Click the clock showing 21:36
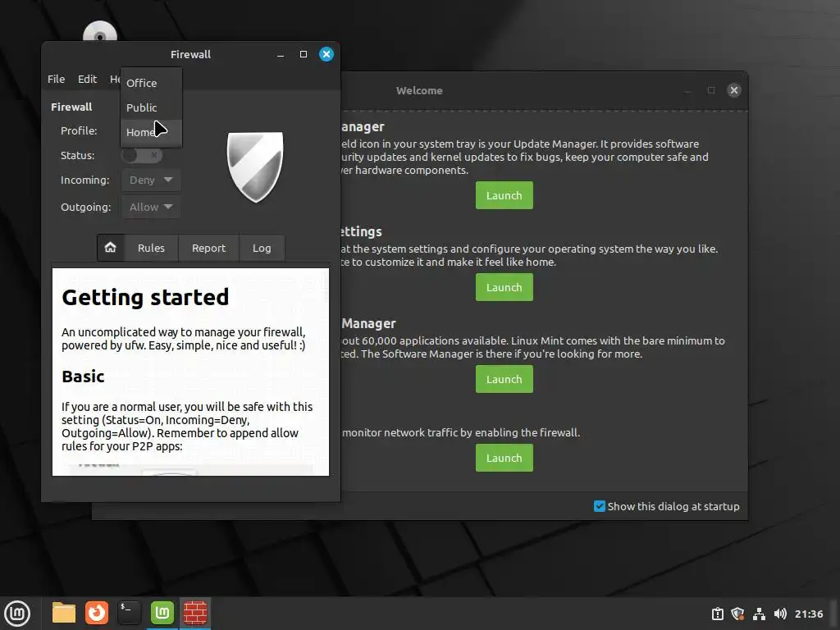 coord(808,614)
